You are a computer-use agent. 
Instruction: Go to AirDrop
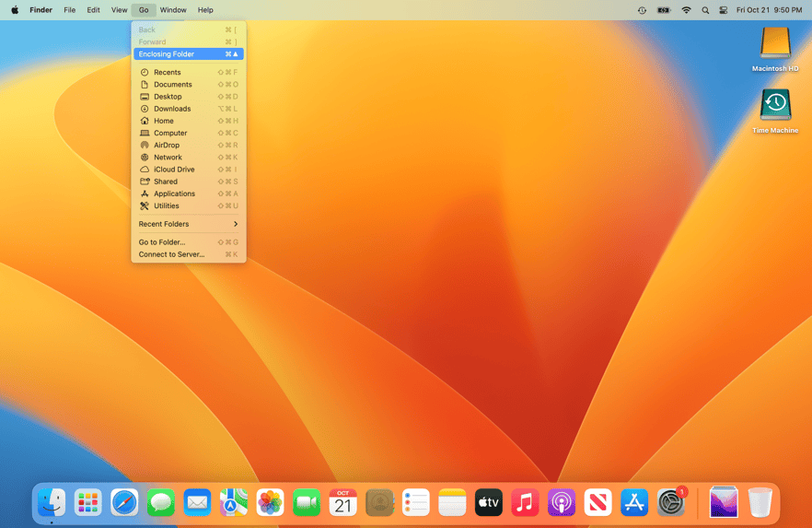pos(189,145)
